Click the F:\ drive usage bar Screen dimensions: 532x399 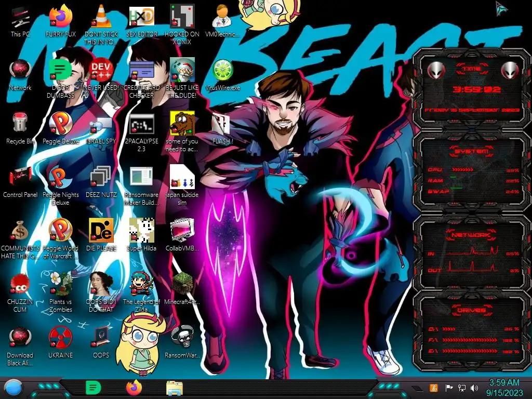[x=470, y=340]
